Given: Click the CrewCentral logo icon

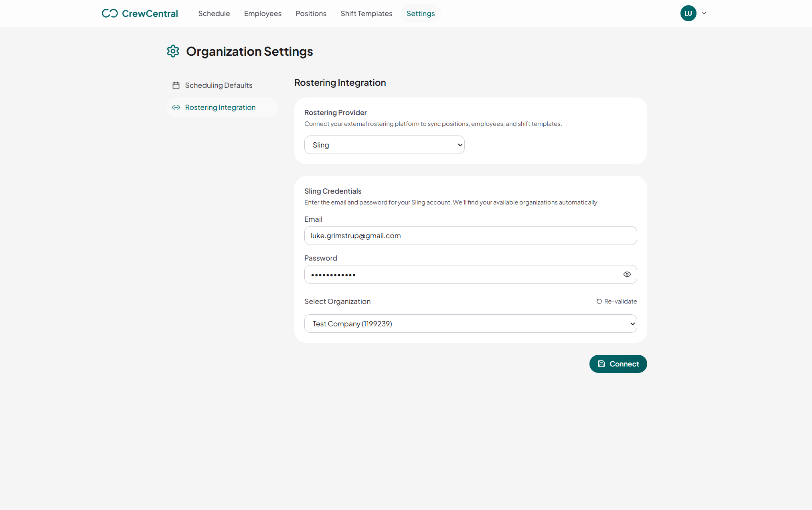Looking at the screenshot, I should pos(109,13).
